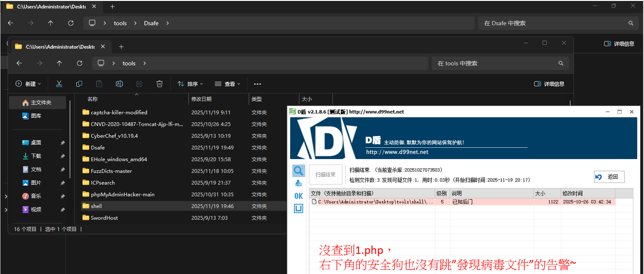
Task: Expand chevron after Dsafe in address bar
Action: [168, 23]
